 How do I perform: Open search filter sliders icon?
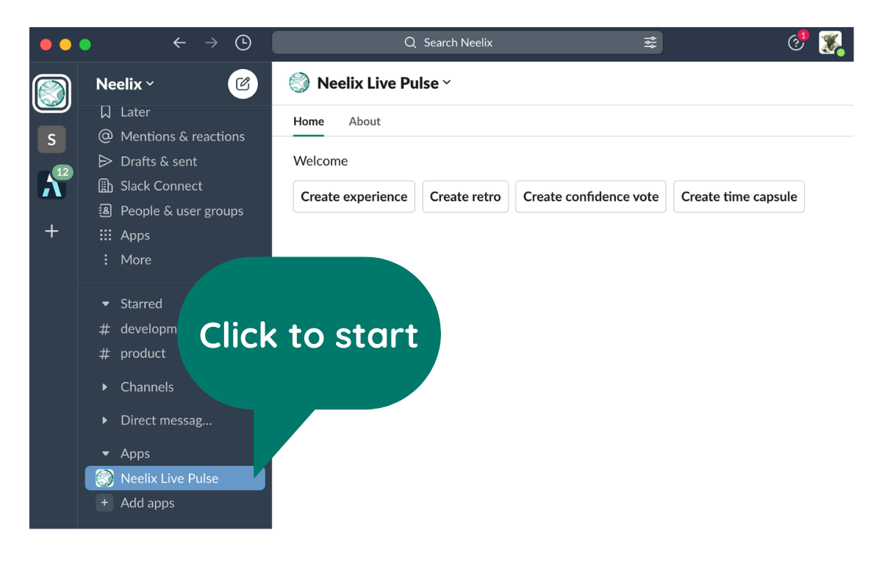[650, 43]
